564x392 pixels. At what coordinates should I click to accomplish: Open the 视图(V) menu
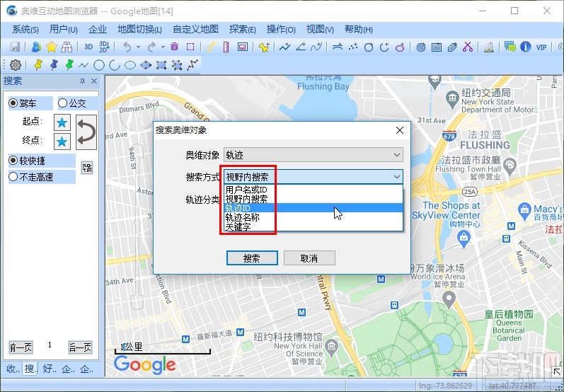coord(320,30)
